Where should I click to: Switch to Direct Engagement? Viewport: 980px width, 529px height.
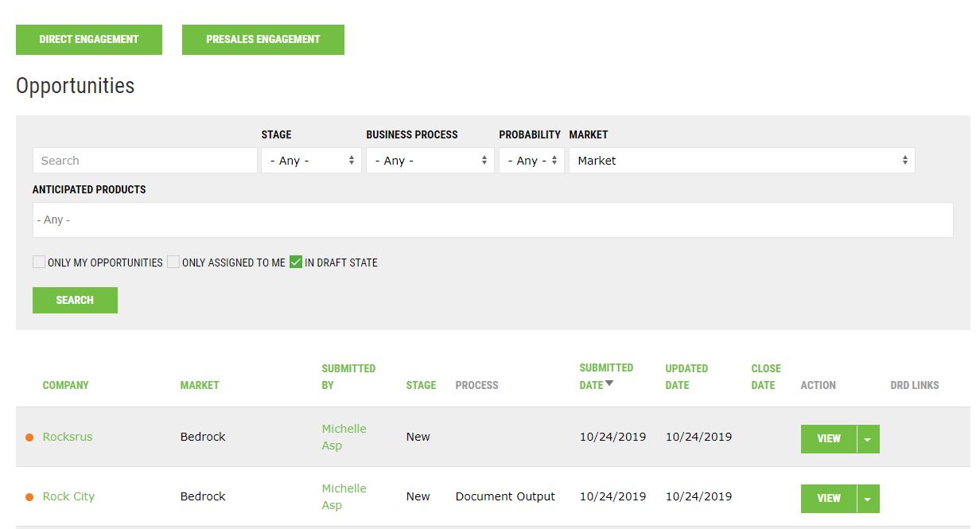(x=88, y=39)
